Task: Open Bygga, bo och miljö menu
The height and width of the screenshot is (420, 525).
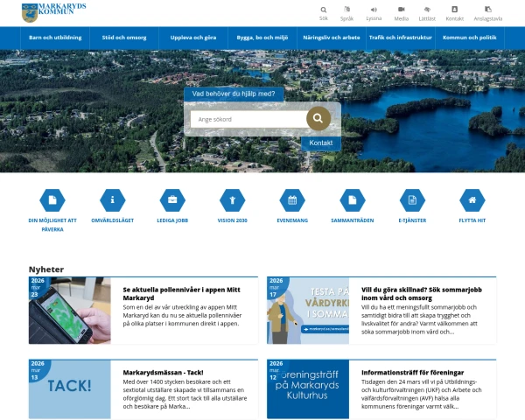Action: pos(262,38)
